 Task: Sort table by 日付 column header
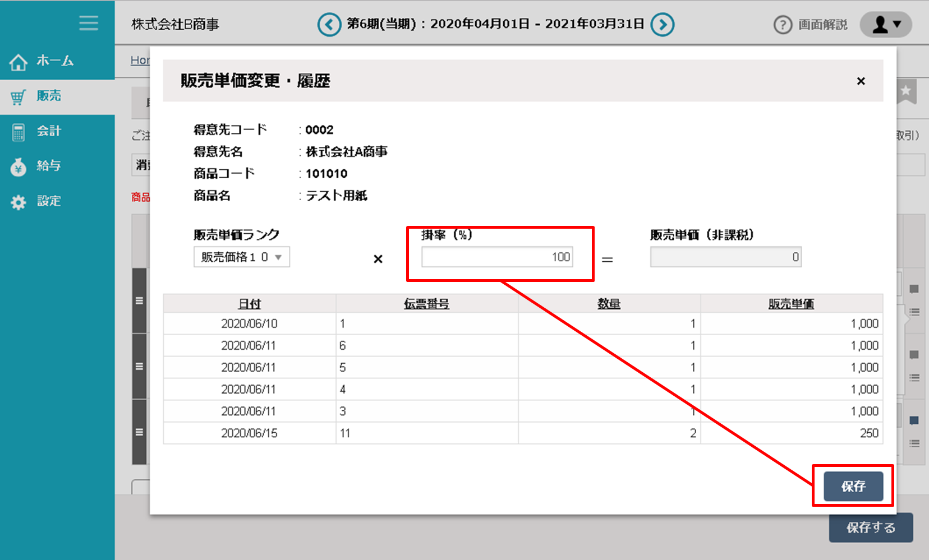(250, 304)
